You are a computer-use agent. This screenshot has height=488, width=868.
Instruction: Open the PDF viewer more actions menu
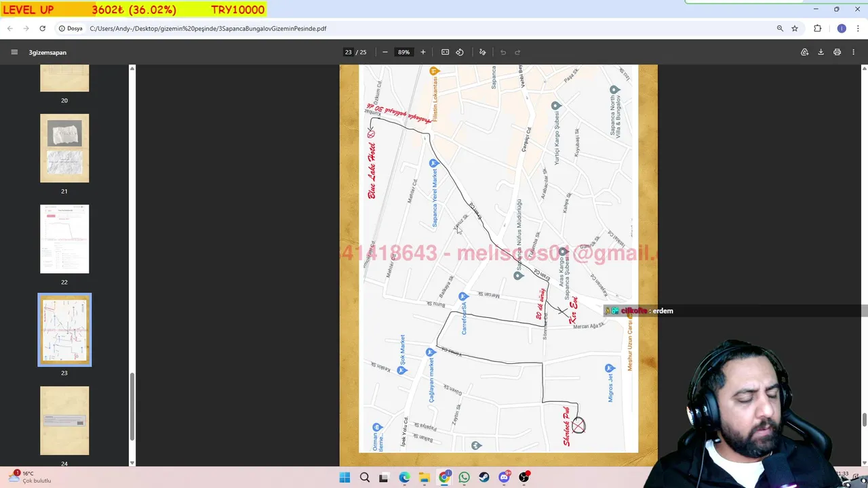click(854, 52)
